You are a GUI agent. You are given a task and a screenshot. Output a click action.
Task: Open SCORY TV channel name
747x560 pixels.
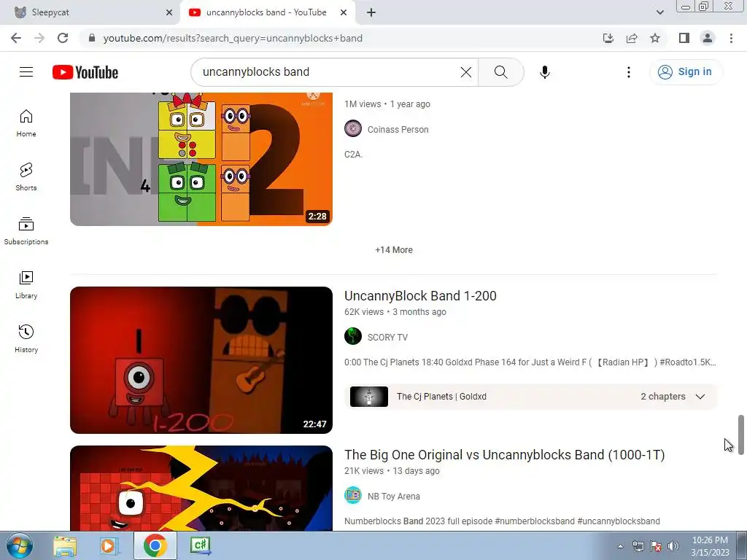point(387,337)
